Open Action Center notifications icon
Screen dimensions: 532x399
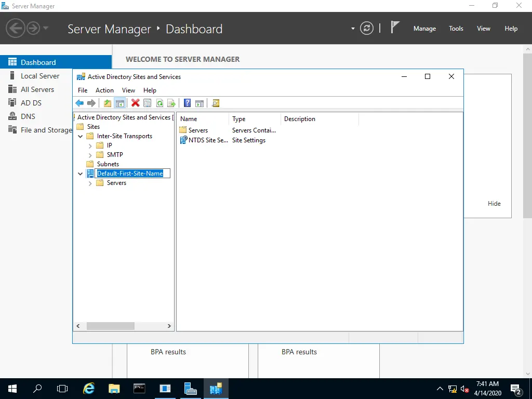click(516, 389)
